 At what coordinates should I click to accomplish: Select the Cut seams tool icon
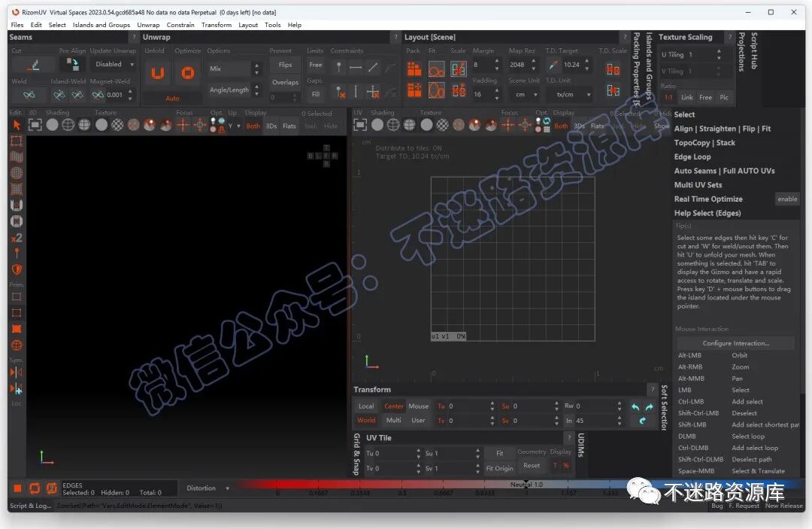(34, 65)
